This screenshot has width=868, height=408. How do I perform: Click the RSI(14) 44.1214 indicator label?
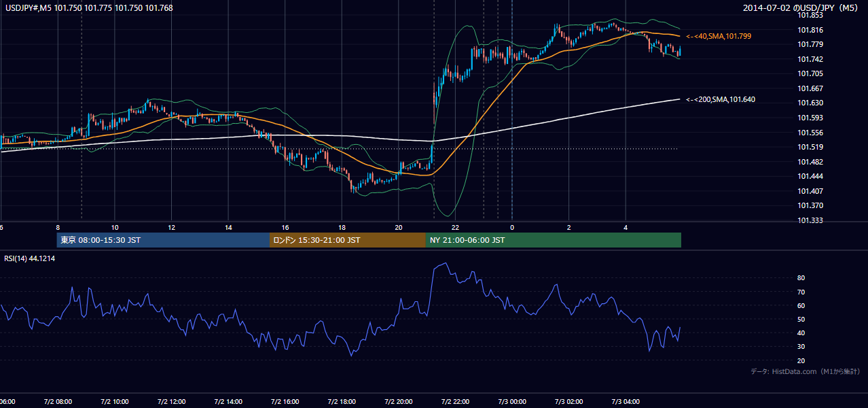pos(30,258)
